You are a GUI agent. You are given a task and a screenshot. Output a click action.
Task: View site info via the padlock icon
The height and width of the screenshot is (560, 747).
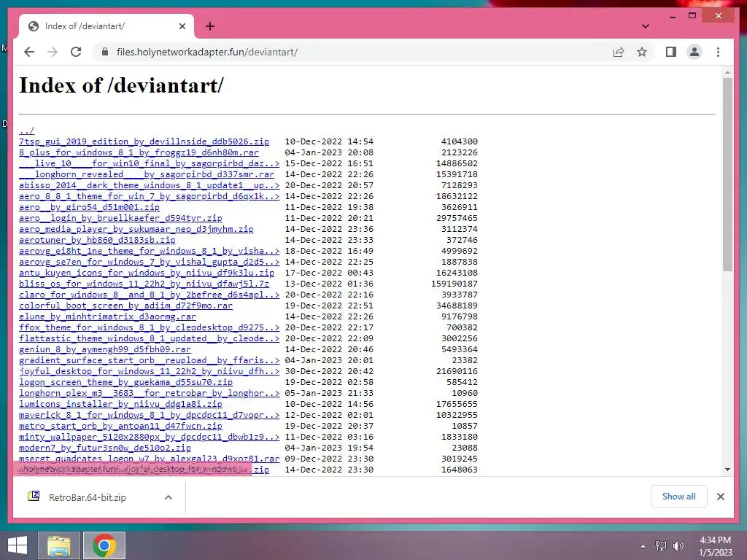(x=105, y=52)
